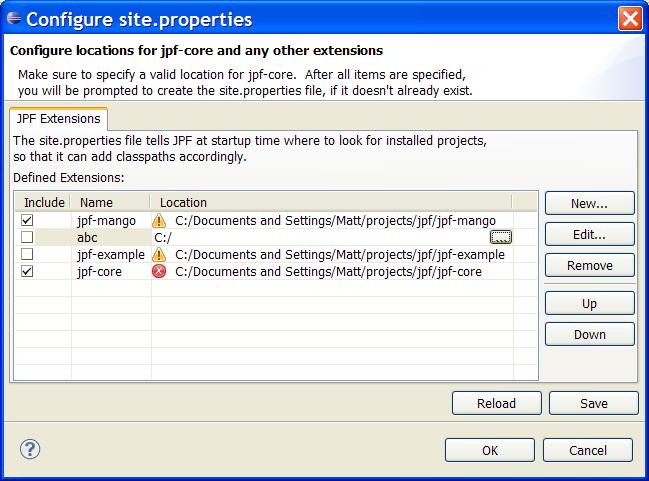Check the jpf-example Include checkbox
The height and width of the screenshot is (481, 649).
click(27, 254)
